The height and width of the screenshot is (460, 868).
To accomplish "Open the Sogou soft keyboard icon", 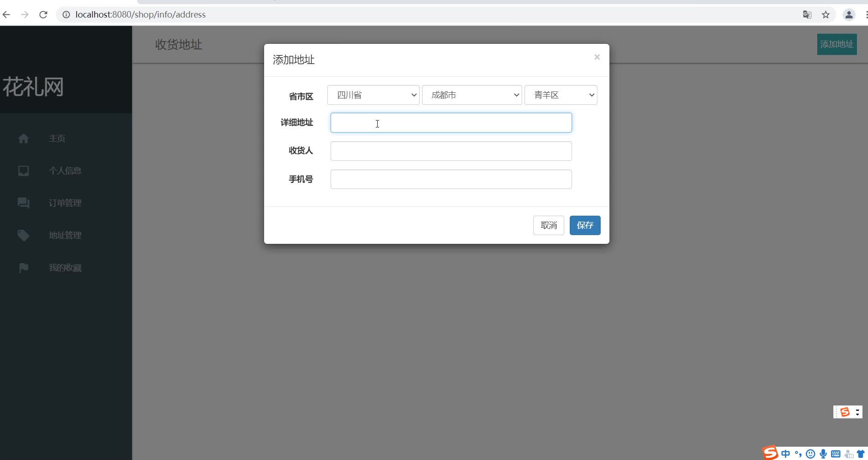I will point(836,454).
